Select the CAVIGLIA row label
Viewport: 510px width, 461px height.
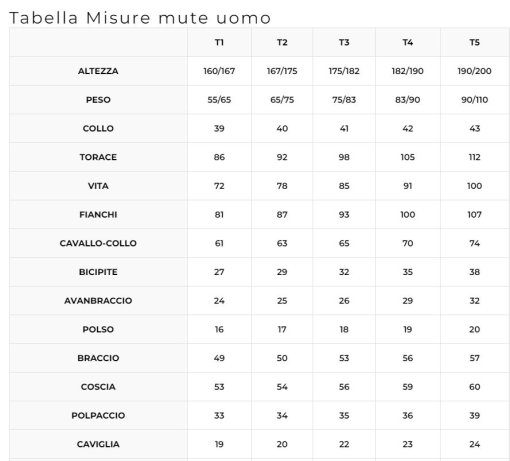[x=98, y=444]
